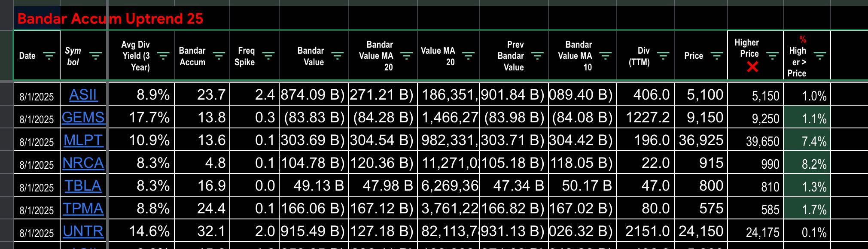Open the TBLA ticker link
Image resolution: width=868 pixels, height=249 pixels.
[x=83, y=185]
